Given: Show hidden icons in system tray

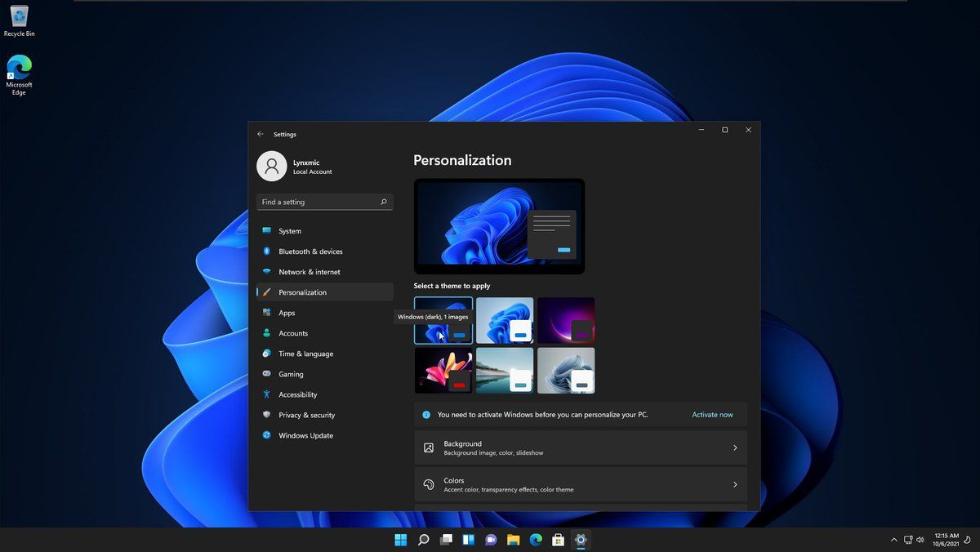Looking at the screenshot, I should (893, 540).
